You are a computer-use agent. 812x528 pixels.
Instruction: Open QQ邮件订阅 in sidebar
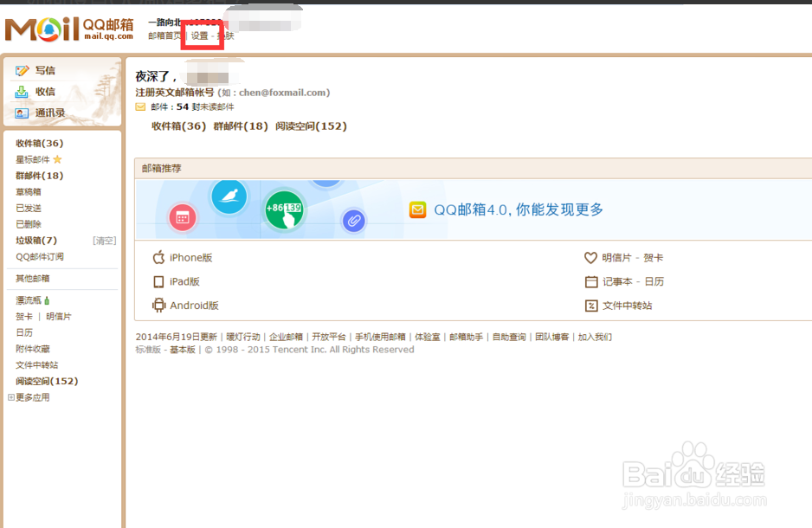click(x=39, y=257)
